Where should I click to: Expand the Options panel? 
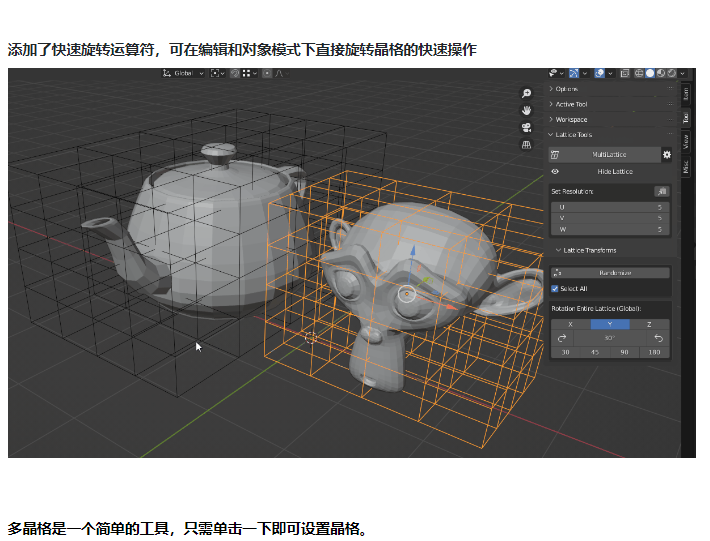551,89
